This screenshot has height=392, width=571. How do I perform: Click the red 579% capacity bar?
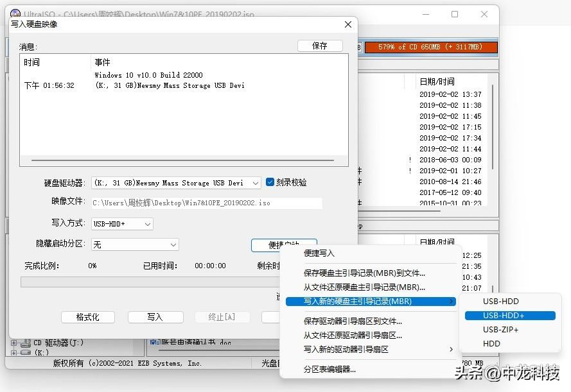click(430, 46)
